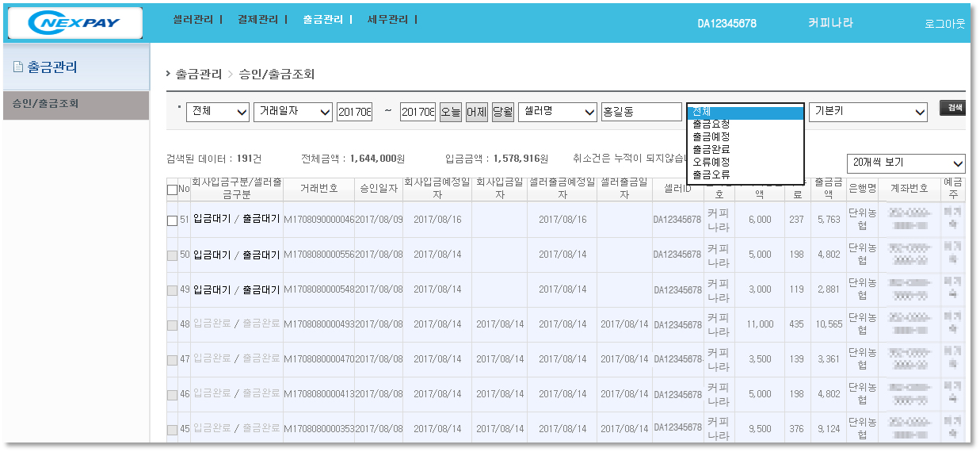
Task: Choose 출금요청 in the open status list
Action: (x=745, y=124)
